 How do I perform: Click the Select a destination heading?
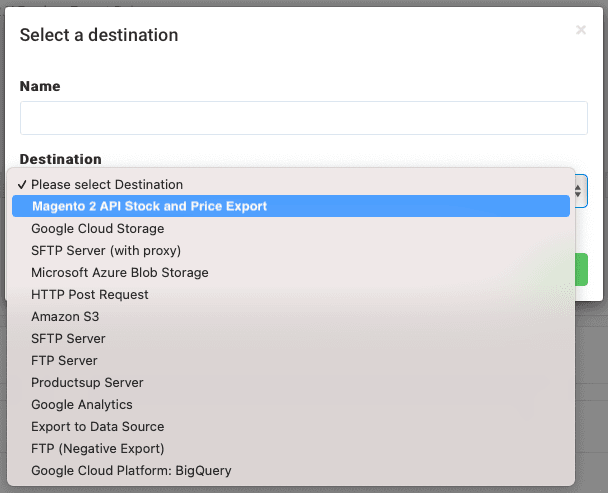(x=99, y=35)
